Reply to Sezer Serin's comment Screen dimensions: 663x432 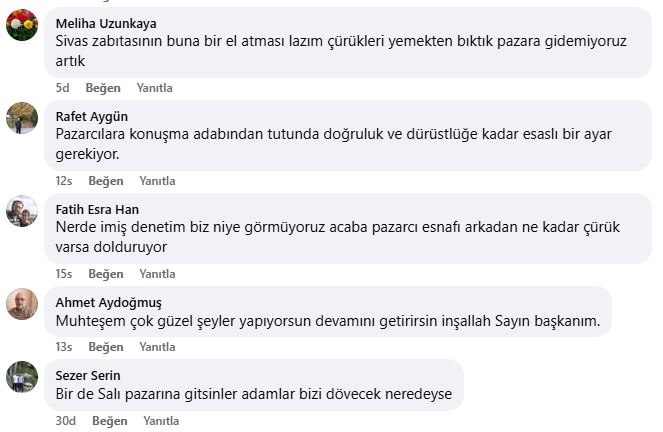[161, 421]
